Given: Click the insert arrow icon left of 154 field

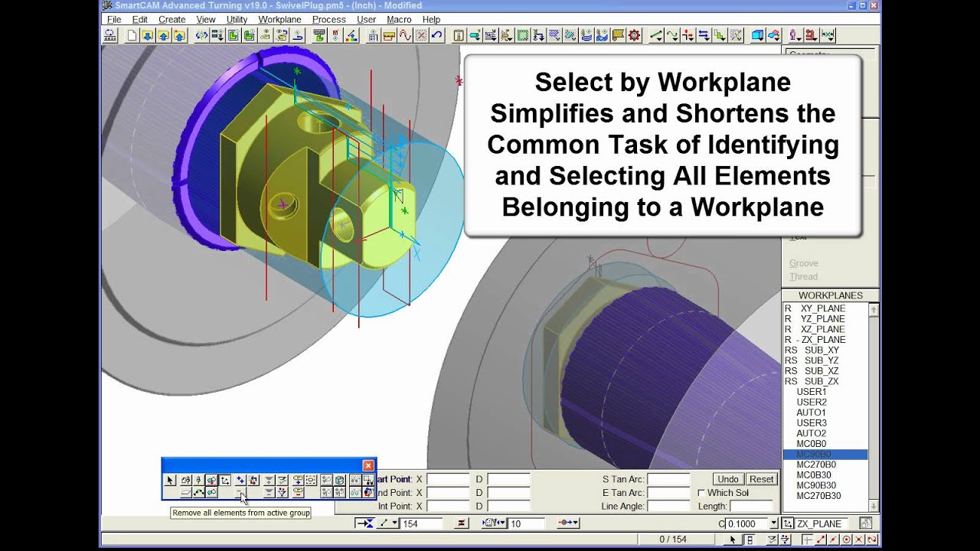Looking at the screenshot, I should (364, 523).
